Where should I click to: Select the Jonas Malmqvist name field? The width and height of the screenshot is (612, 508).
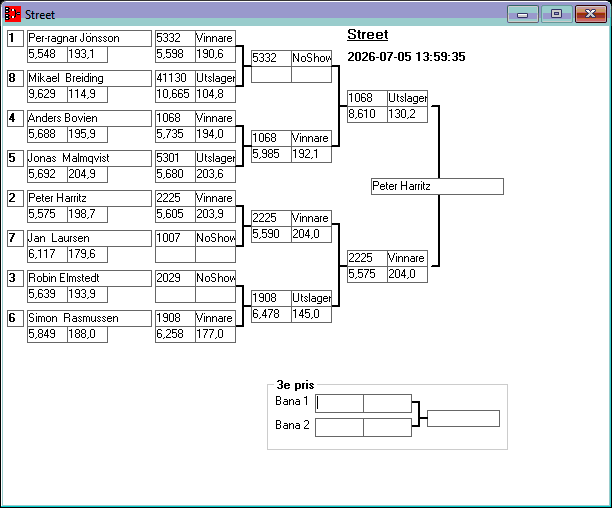click(x=89, y=158)
